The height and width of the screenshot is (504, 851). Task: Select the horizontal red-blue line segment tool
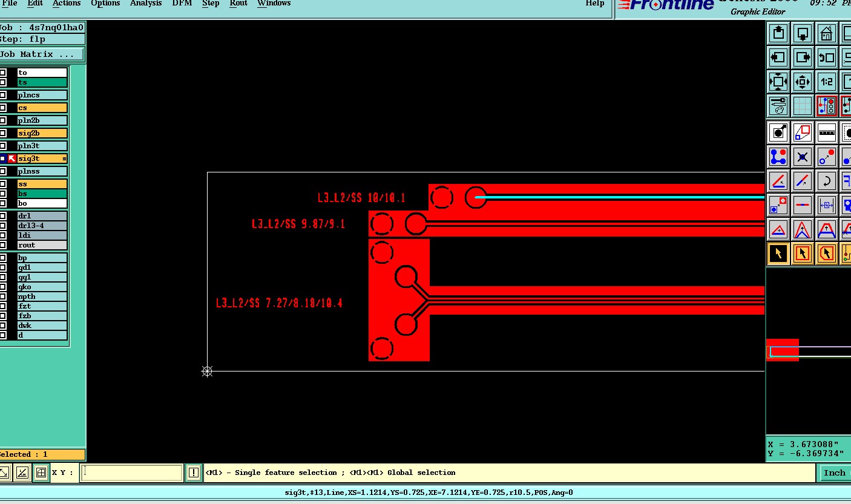803,205
